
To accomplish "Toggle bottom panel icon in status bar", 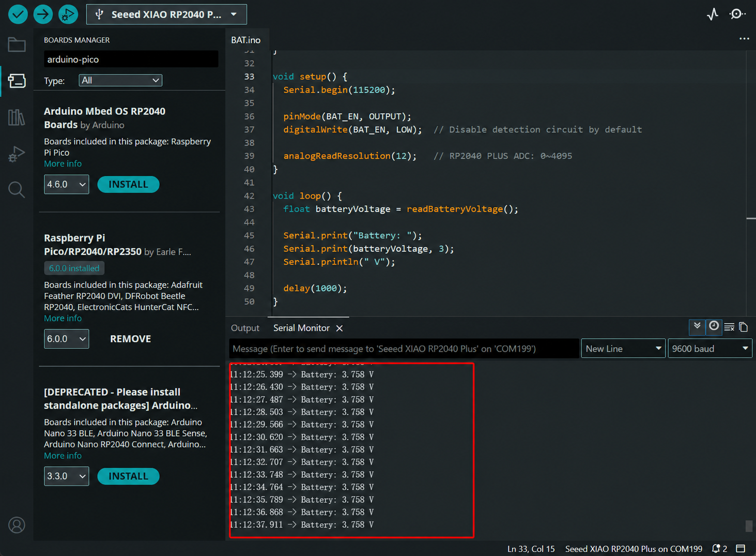I will (740, 549).
